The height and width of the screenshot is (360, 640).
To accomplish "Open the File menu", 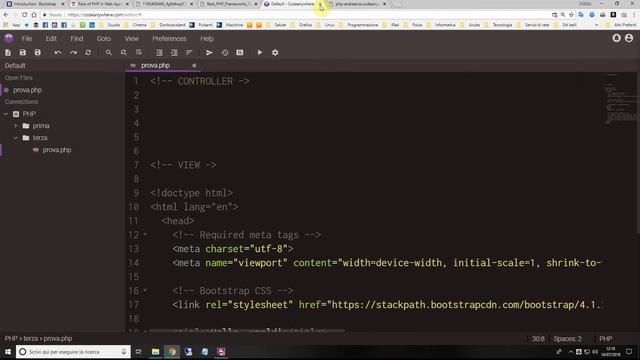I will click(x=27, y=39).
